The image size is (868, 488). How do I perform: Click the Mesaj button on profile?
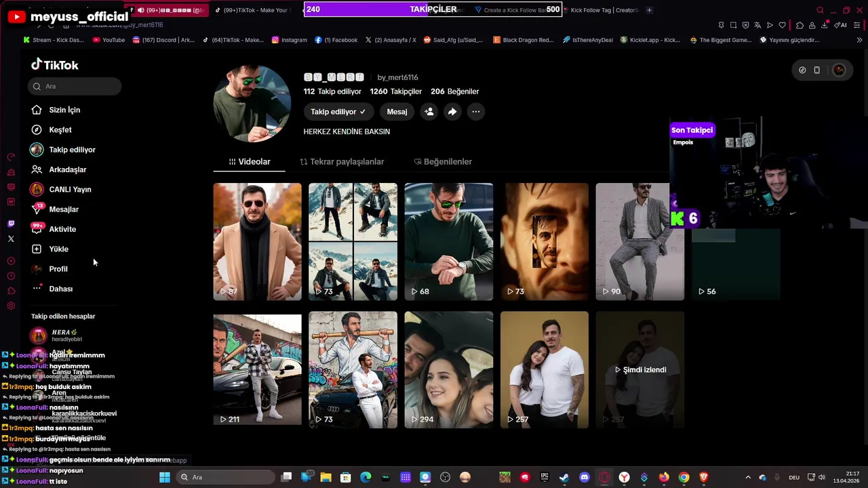coord(397,112)
